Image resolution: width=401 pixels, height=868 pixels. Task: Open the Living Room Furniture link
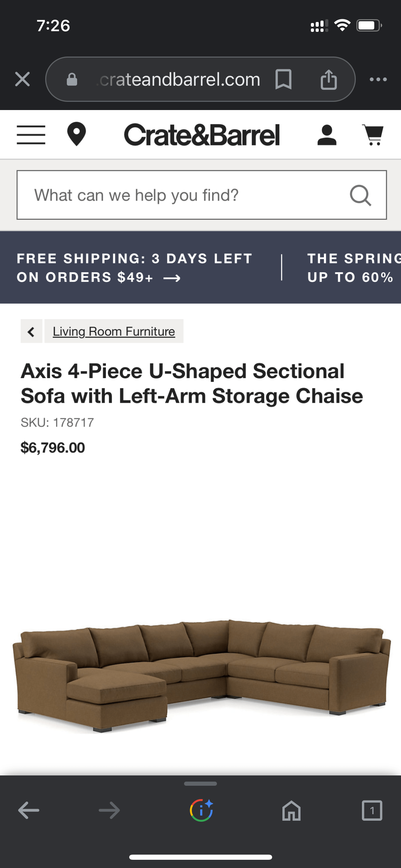(113, 331)
